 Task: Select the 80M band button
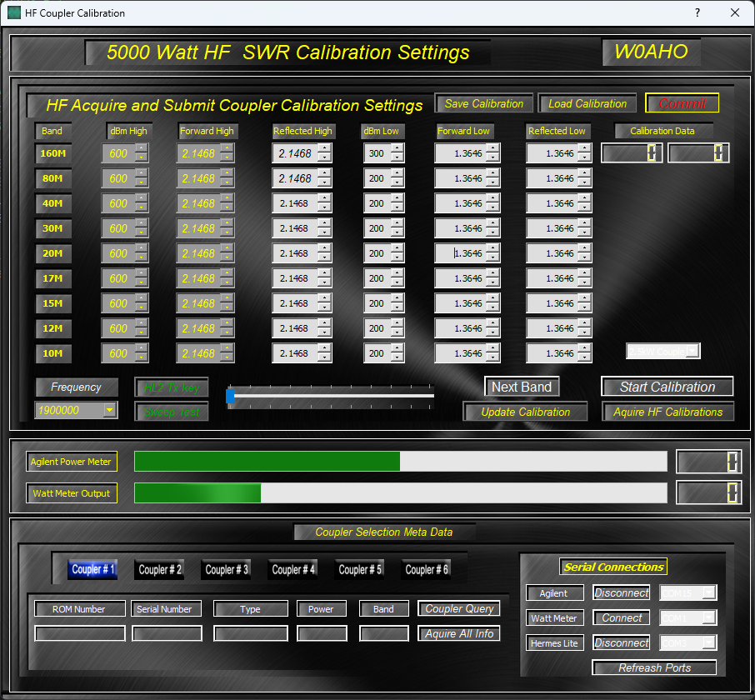pos(53,178)
